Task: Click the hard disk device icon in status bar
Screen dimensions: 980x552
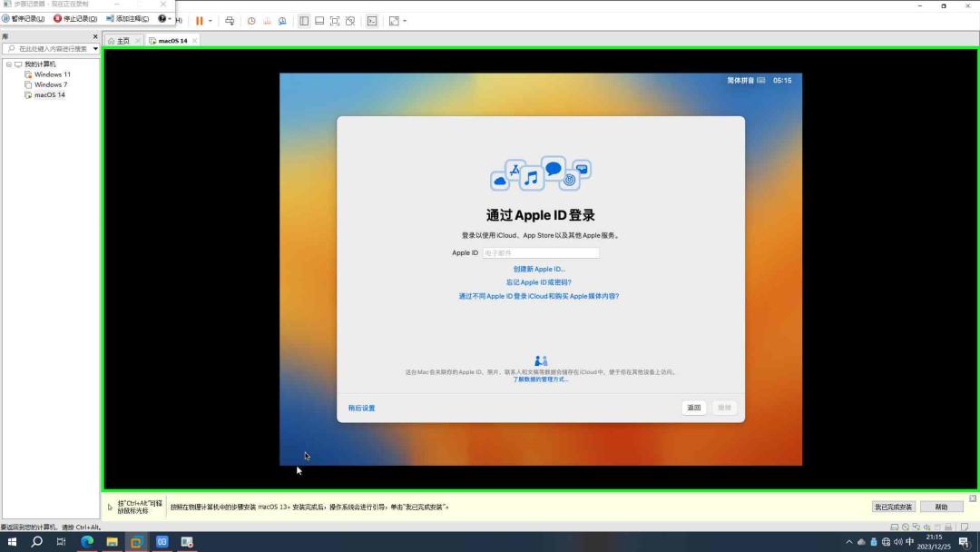Action: [x=895, y=527]
